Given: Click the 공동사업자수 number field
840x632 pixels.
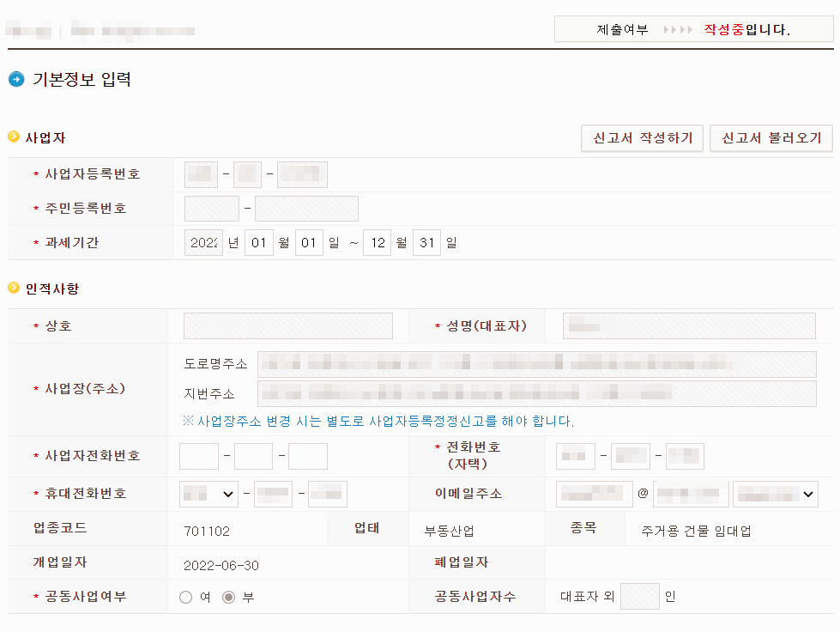Looking at the screenshot, I should pyautogui.click(x=639, y=596).
